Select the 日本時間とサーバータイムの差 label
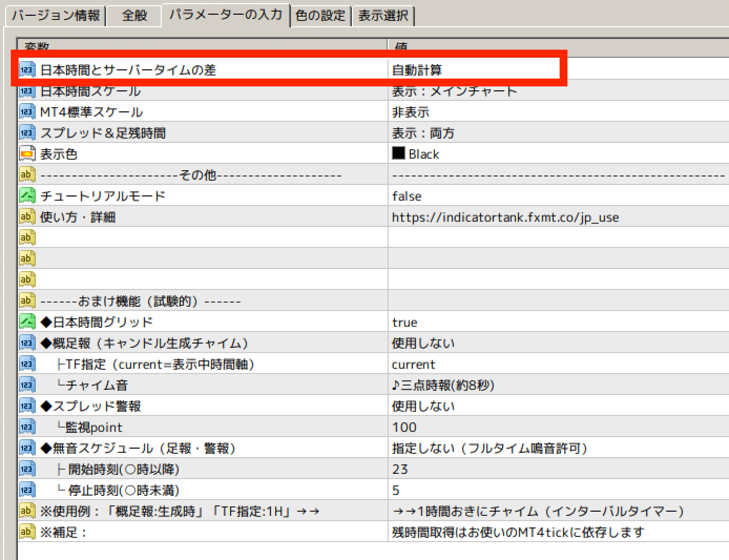Viewport: 729px width, 560px height. point(128,70)
